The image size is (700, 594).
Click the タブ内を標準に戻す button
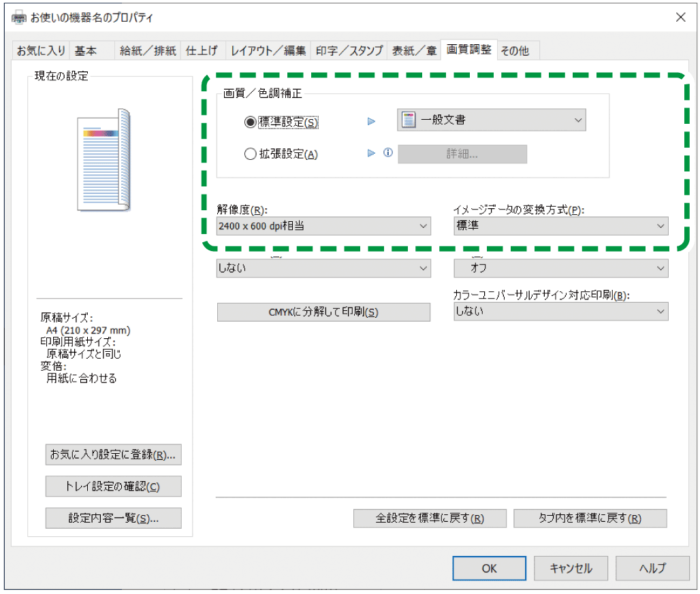pos(590,518)
